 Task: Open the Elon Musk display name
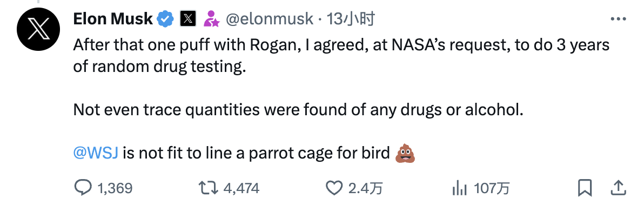pyautogui.click(x=113, y=18)
